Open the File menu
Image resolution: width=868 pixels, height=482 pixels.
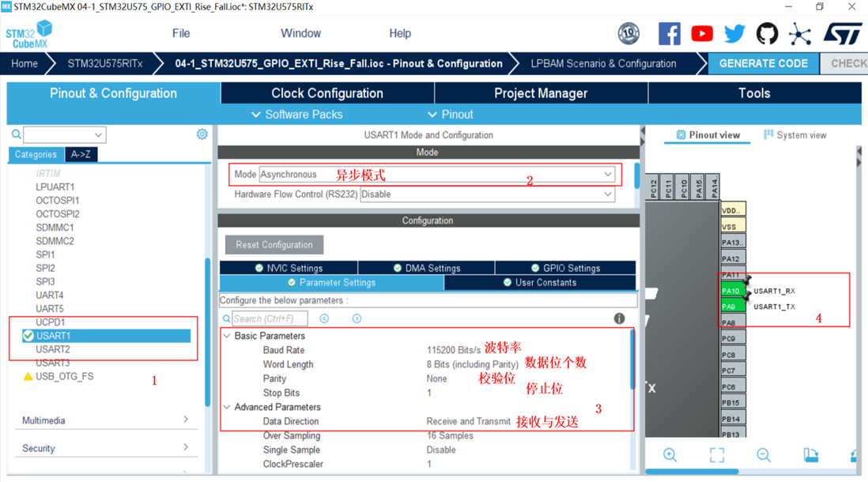tap(181, 33)
